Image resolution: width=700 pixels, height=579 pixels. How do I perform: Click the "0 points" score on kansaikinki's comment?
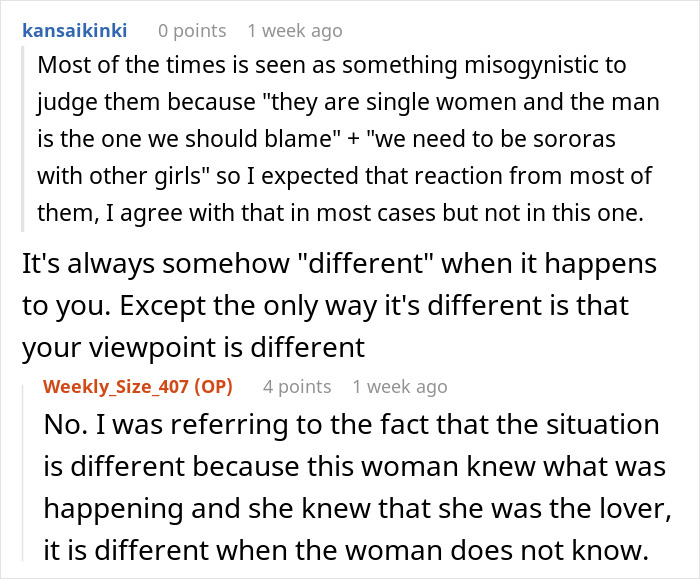(x=194, y=30)
